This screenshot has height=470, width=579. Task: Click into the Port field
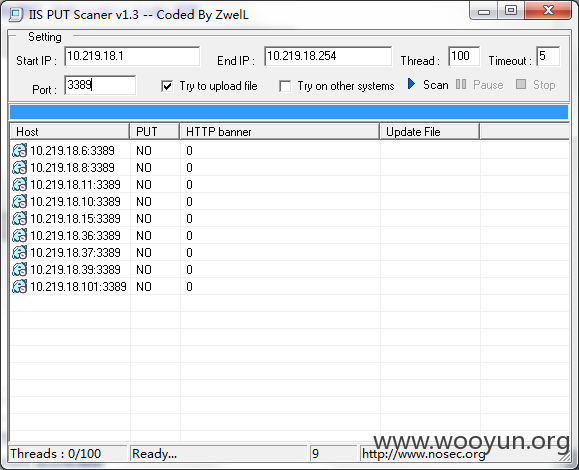pyautogui.click(x=100, y=85)
